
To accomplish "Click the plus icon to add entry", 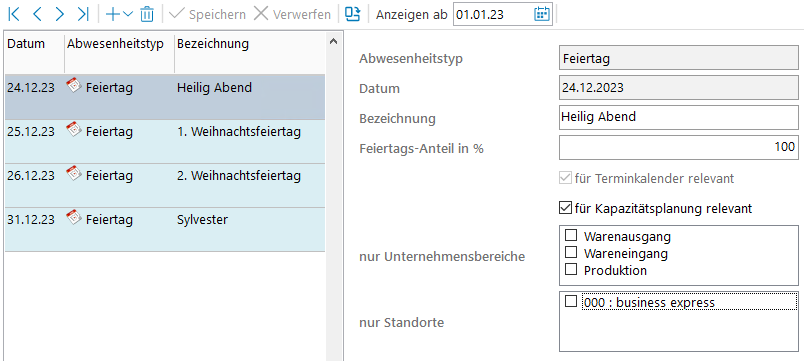I will [x=112, y=14].
